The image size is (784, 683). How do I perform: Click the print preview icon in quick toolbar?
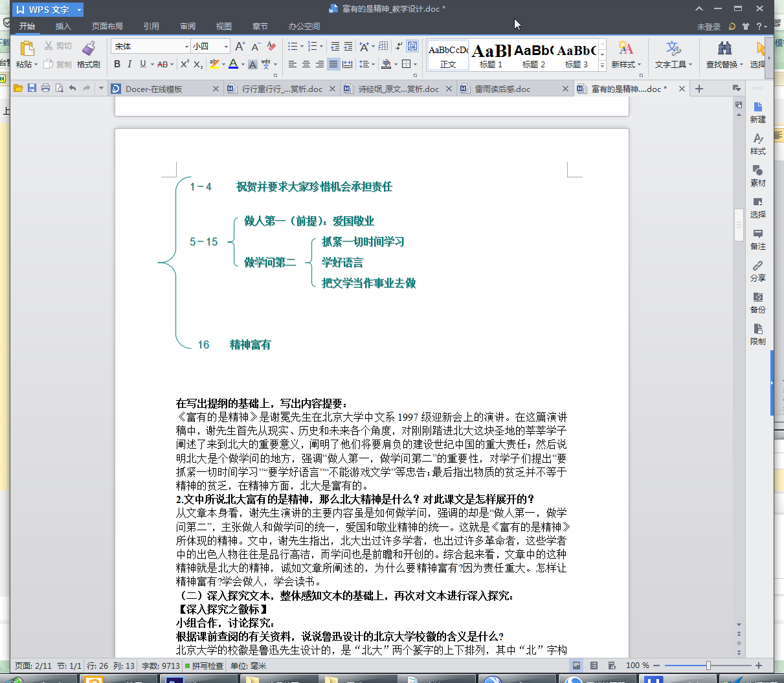coord(59,88)
